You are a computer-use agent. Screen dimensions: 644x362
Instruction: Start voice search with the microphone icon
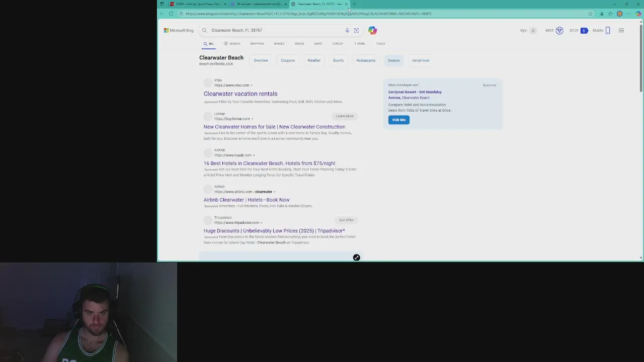tap(347, 30)
